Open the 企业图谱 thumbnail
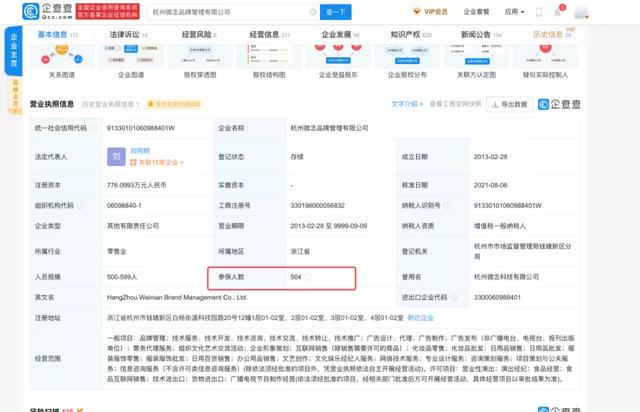 pos(131,61)
